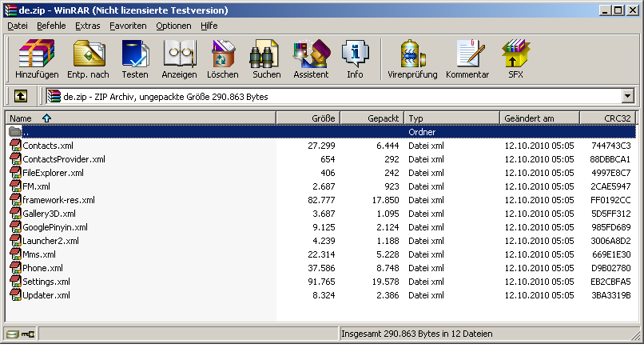Screen dimensions: 644x360
Task: Click the packed value 8.748
Action: tap(388, 268)
